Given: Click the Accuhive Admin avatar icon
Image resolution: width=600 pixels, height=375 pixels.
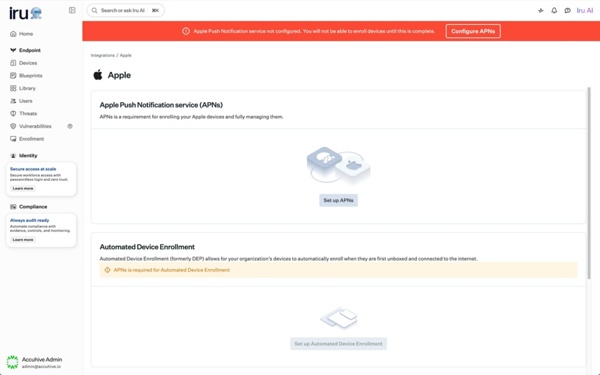Looking at the screenshot, I should [x=12, y=362].
